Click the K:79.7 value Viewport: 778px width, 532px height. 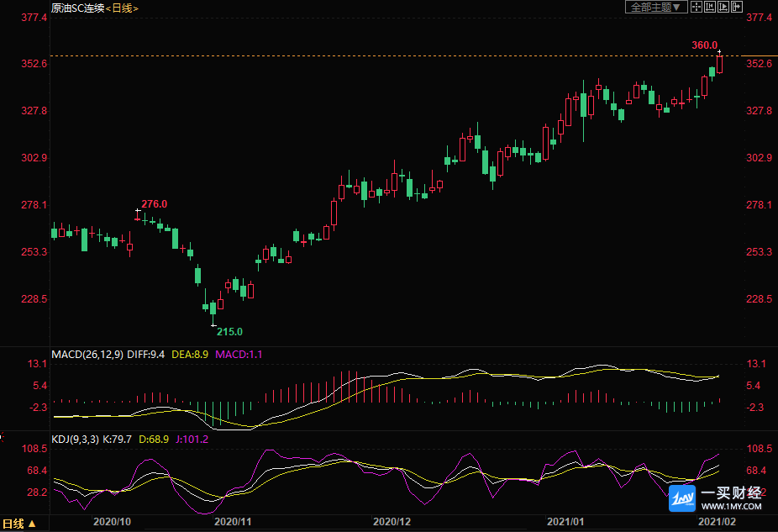coord(117,440)
